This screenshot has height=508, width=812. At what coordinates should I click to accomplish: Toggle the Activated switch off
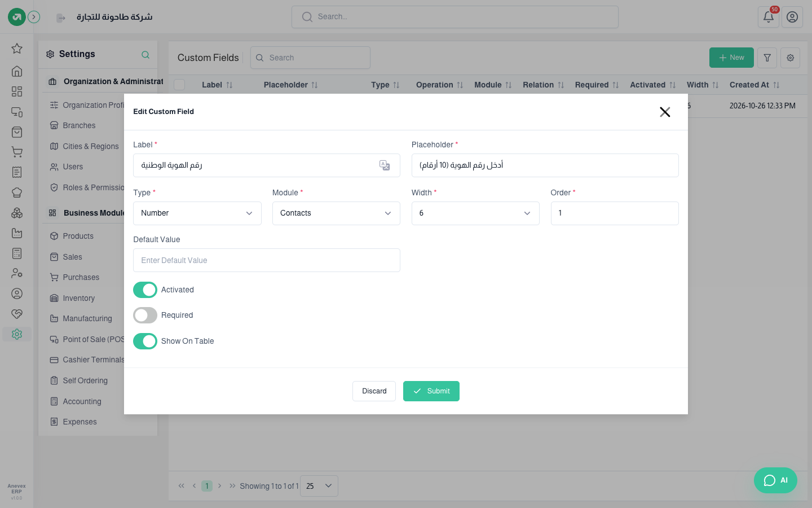coord(145,290)
